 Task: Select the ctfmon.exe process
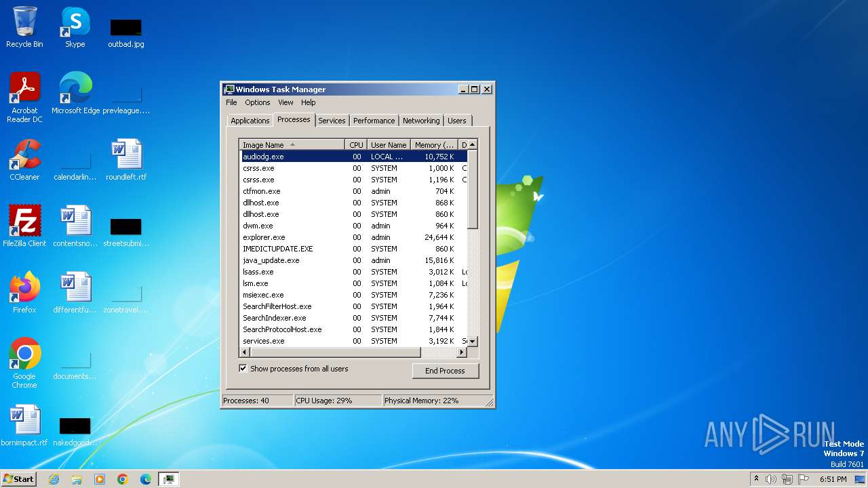pos(353,191)
